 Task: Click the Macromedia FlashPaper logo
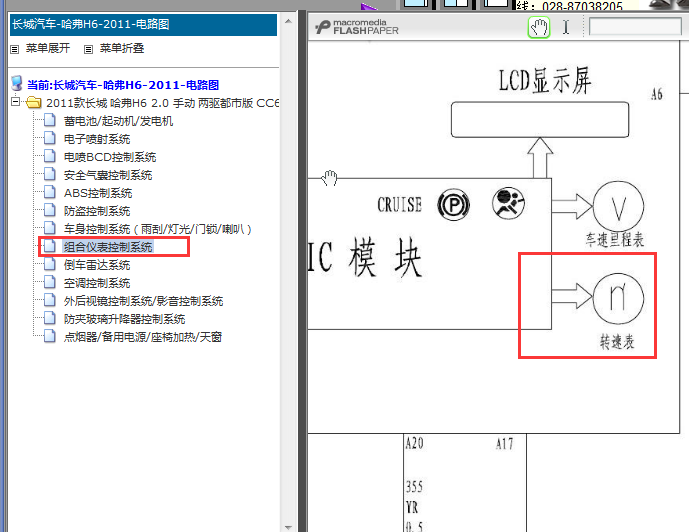click(356, 27)
